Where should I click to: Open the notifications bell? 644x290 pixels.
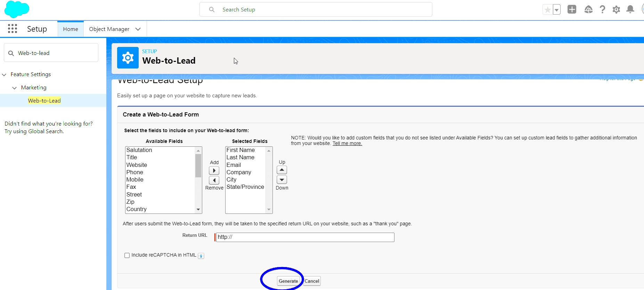click(630, 9)
